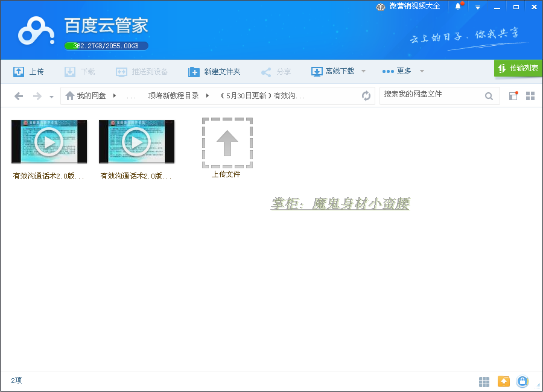Viewport: 543px width, 392px height.
Task: Go forward with the right arrow
Action: pyautogui.click(x=37, y=96)
